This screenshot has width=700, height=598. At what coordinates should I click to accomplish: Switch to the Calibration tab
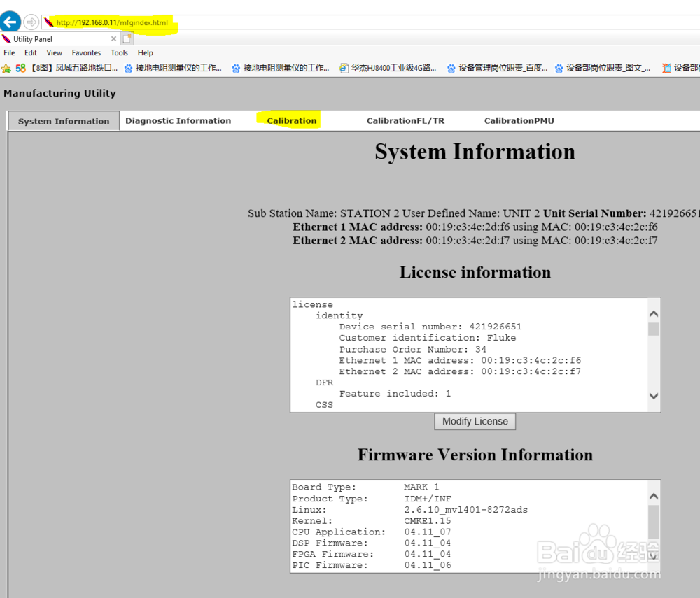click(x=291, y=121)
